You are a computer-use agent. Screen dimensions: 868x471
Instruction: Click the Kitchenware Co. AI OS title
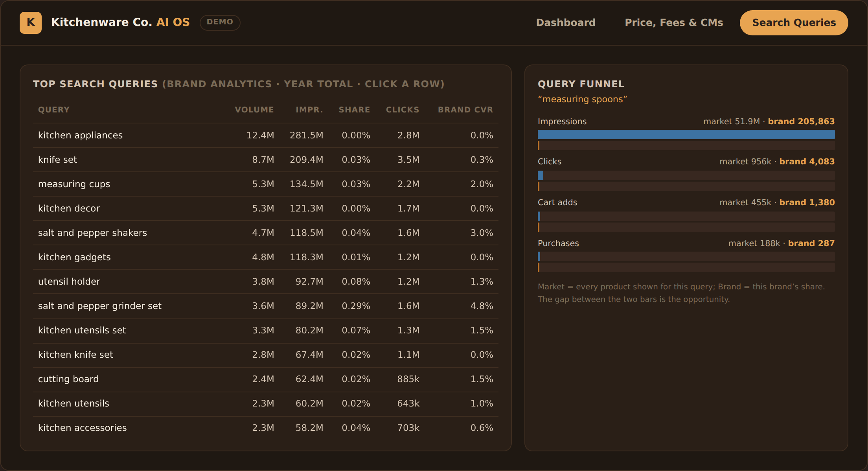[x=120, y=22]
